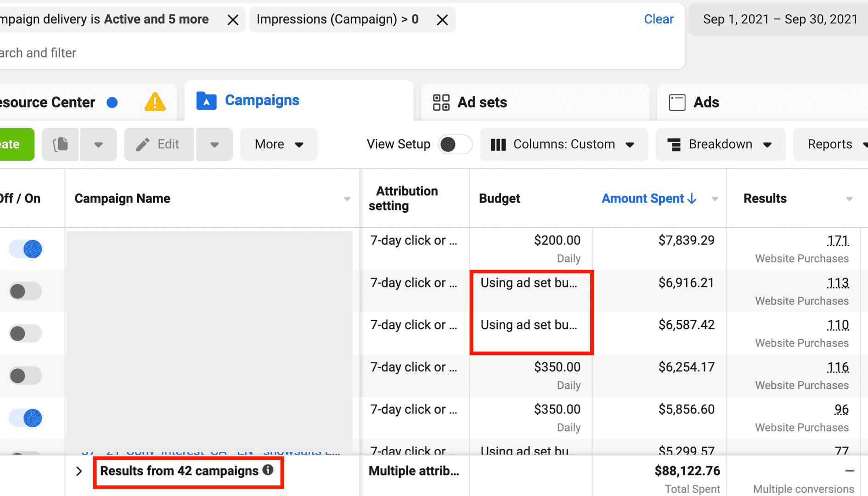
Task: Click the Breakdown icon
Action: pyautogui.click(x=673, y=144)
